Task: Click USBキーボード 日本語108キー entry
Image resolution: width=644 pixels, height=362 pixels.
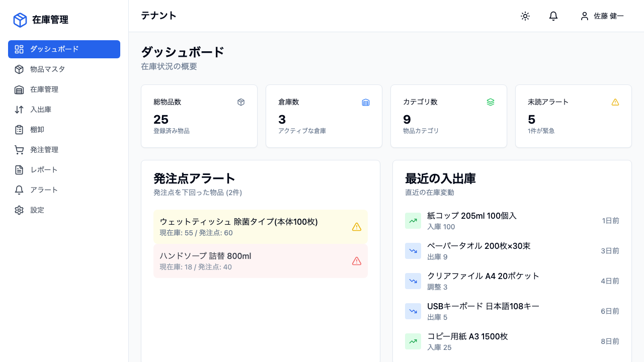Action: tap(512, 311)
